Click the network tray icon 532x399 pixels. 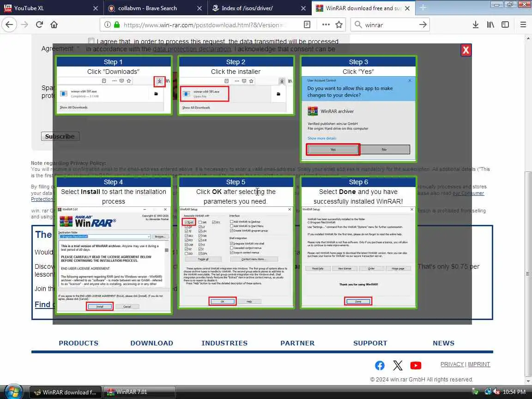click(x=488, y=392)
